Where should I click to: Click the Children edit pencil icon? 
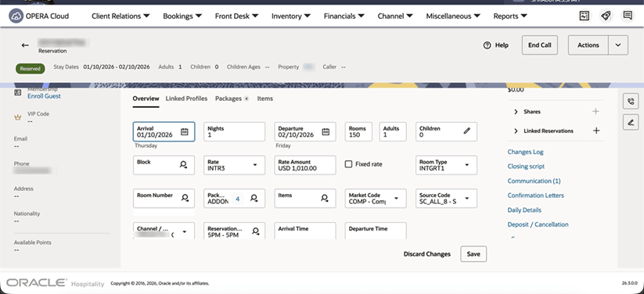click(467, 131)
